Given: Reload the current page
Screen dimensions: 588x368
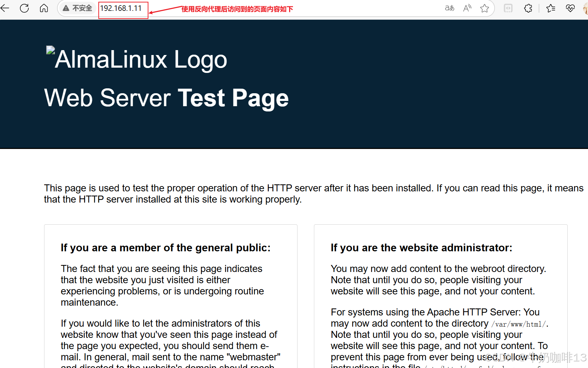Looking at the screenshot, I should (x=24, y=8).
